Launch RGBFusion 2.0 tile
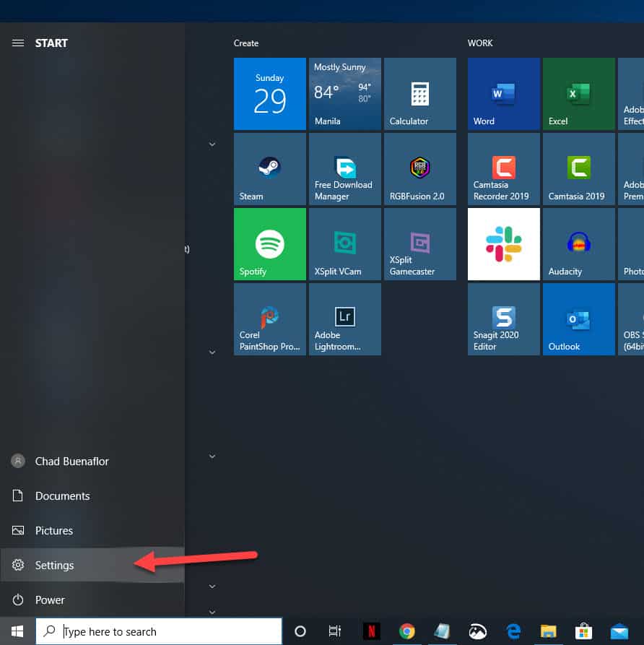 click(x=420, y=169)
